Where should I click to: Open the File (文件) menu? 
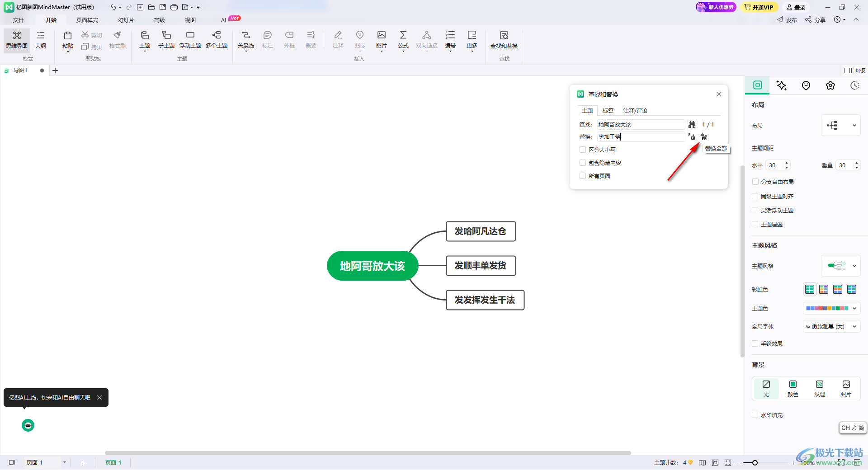[x=19, y=20]
